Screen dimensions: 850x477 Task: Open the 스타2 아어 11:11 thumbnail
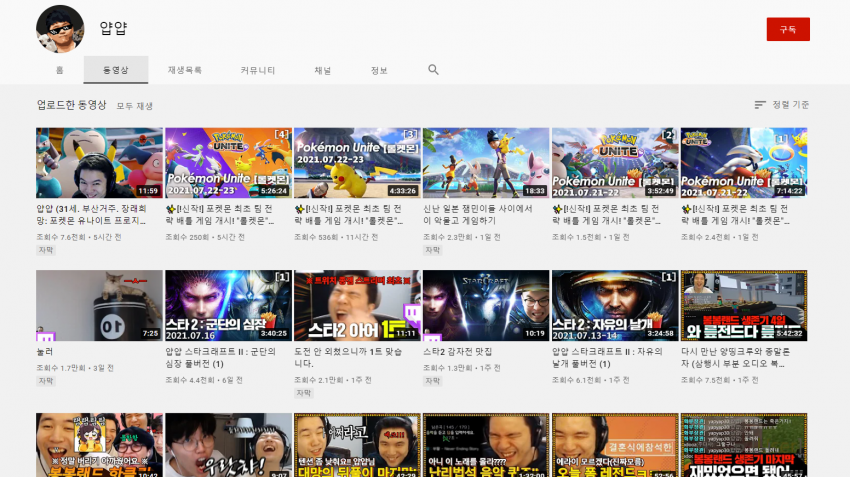[x=357, y=306]
